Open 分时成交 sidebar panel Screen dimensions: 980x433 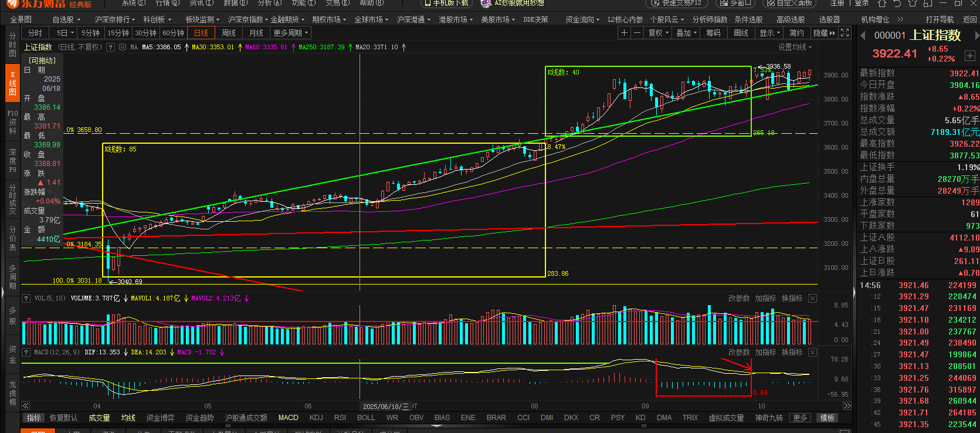pos(12,199)
